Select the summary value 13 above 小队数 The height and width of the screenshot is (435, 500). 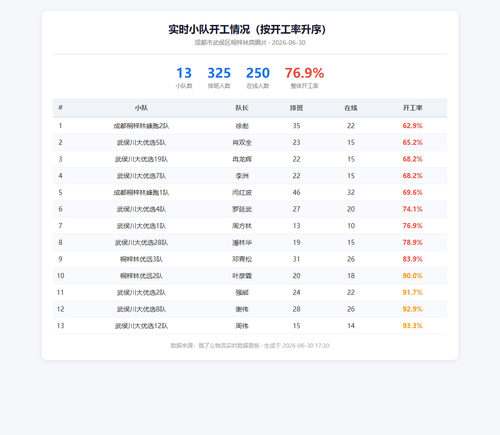pos(184,73)
